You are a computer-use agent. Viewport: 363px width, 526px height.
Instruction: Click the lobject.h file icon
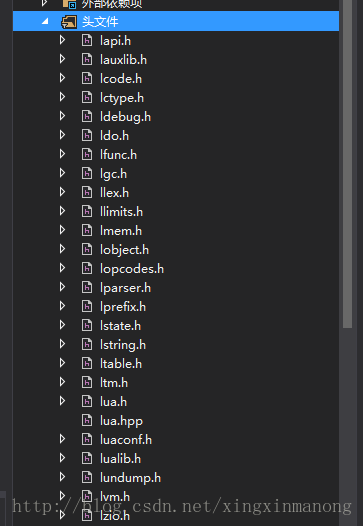(87, 250)
